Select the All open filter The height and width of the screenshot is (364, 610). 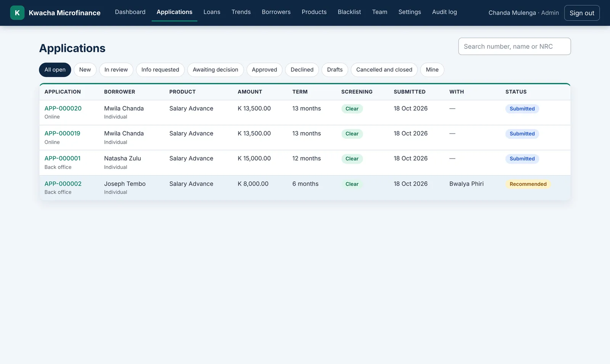[x=55, y=70]
